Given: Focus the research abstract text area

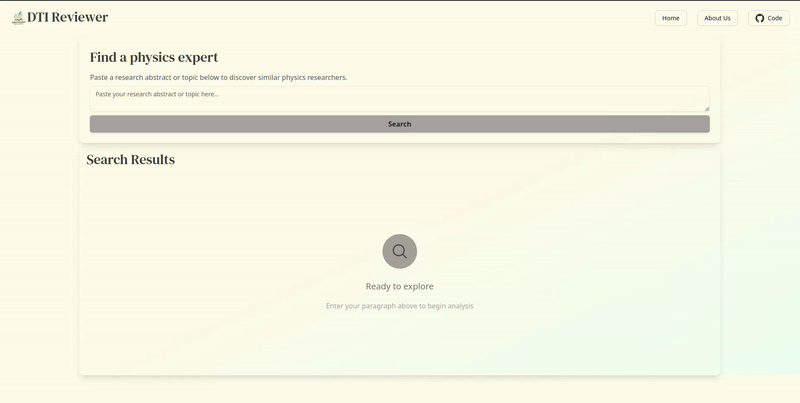Looking at the screenshot, I should click(x=399, y=99).
